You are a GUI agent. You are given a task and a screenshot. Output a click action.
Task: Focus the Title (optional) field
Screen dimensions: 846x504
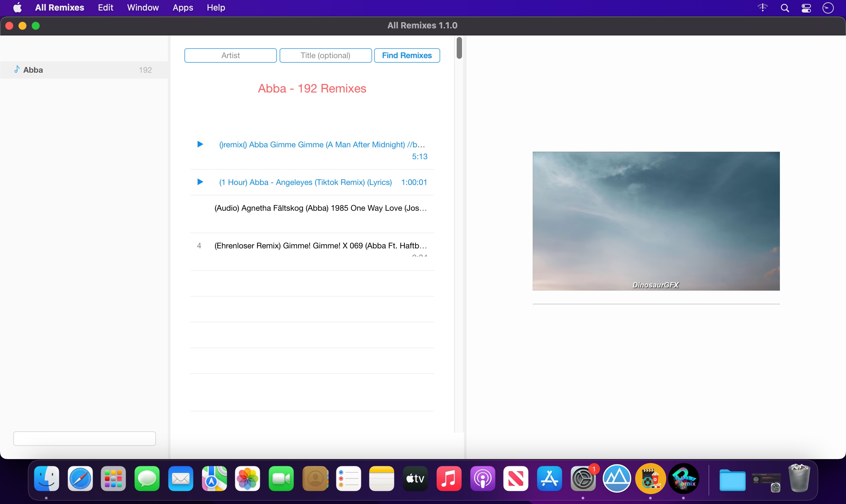coord(325,55)
